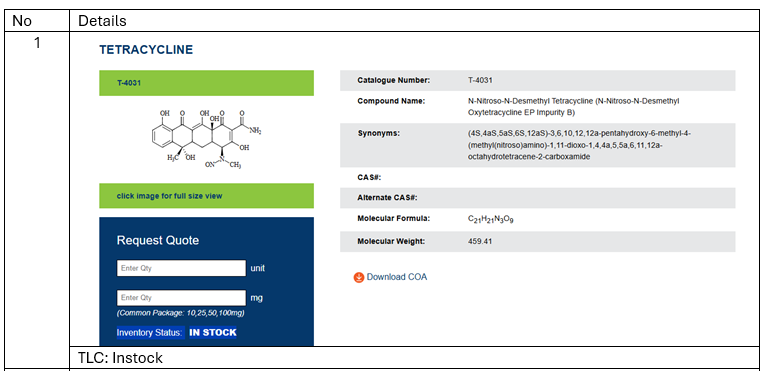Viewport: 765px width, 371px height.
Task: Focus the mg quantity input field
Action: pos(181,298)
